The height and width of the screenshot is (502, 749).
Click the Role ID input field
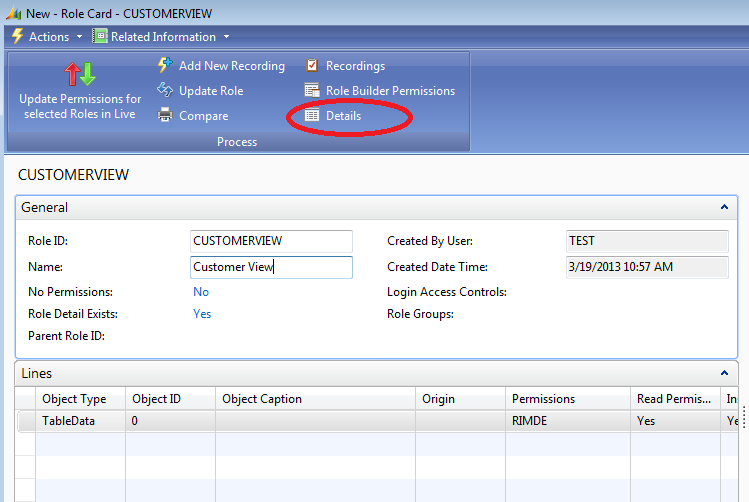(x=271, y=241)
